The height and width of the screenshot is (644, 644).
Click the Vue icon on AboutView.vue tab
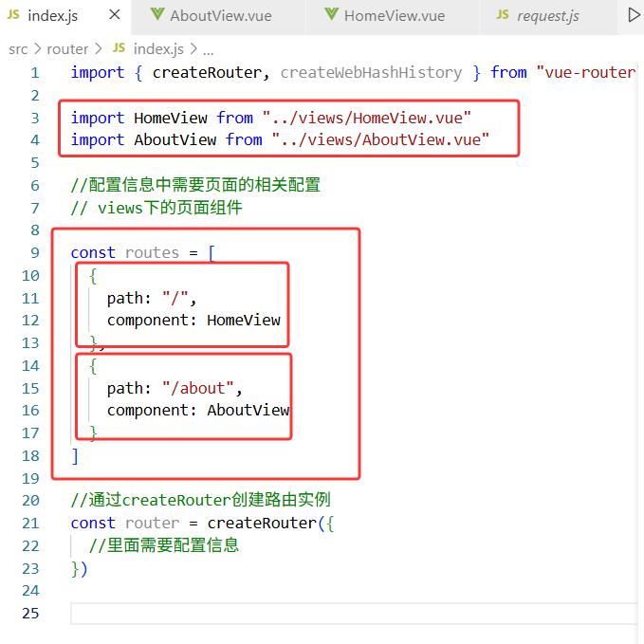click(157, 14)
